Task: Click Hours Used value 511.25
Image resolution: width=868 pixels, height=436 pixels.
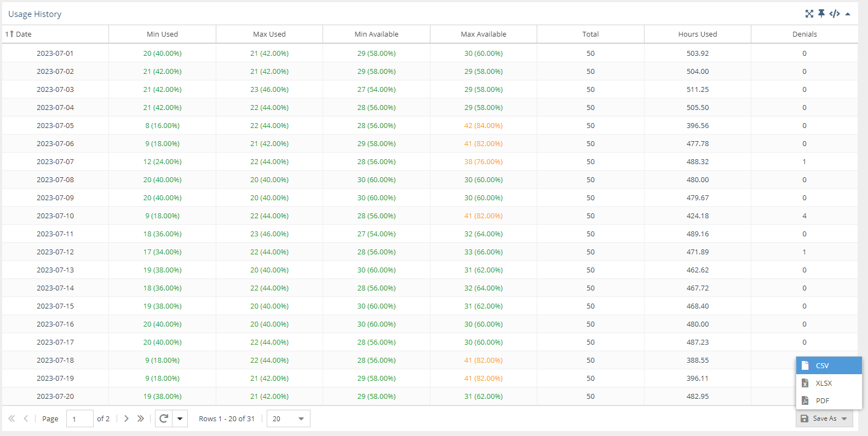Action: (698, 89)
